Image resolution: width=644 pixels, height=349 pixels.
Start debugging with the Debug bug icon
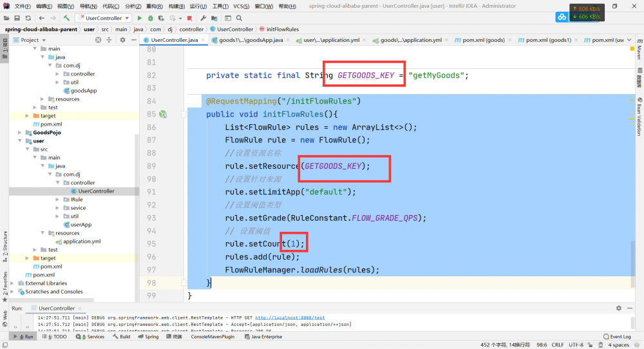pos(149,18)
